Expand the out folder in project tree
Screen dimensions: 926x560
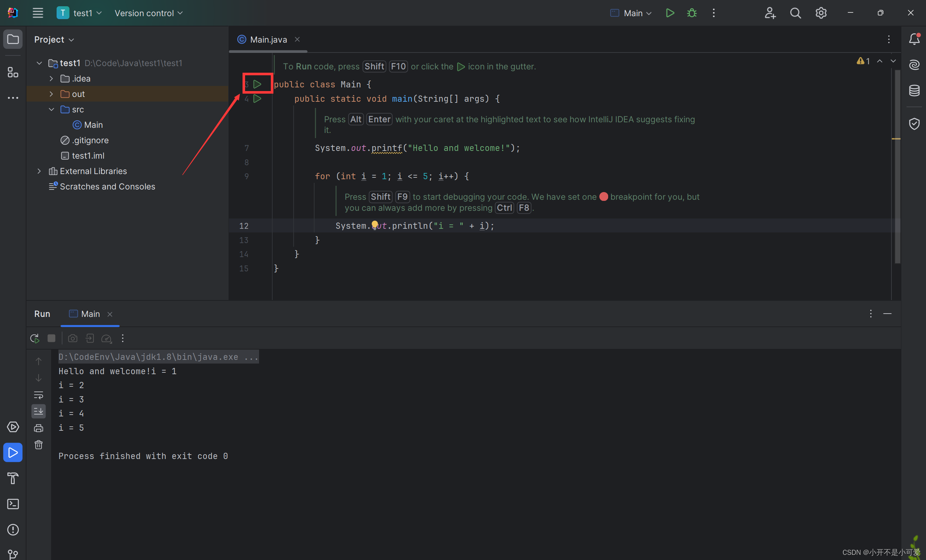[x=51, y=94]
